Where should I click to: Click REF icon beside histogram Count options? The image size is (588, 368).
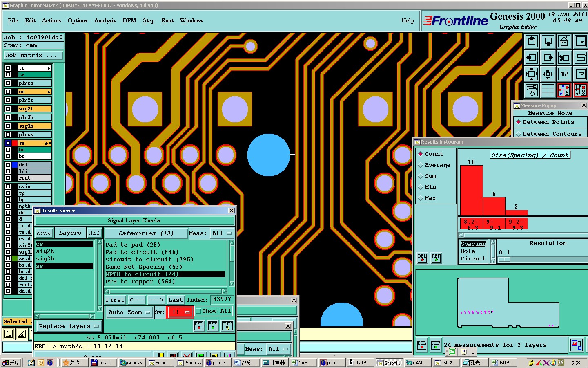(x=436, y=258)
